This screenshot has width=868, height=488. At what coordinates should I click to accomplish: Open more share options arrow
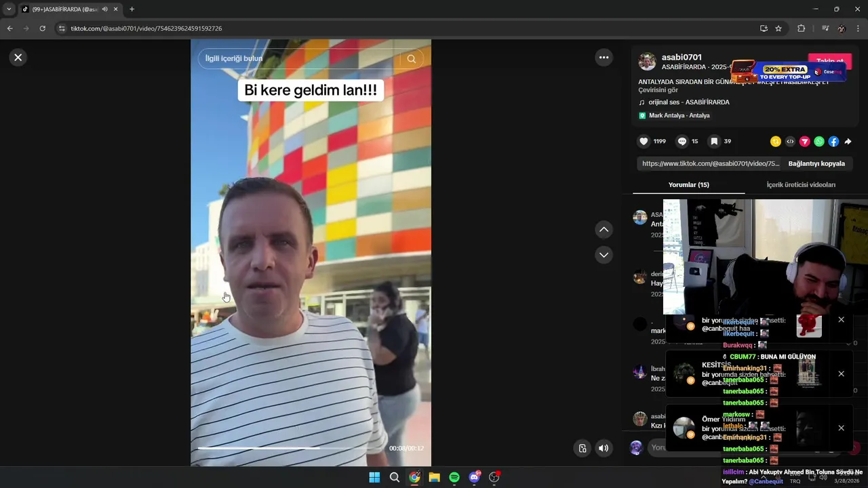point(848,142)
